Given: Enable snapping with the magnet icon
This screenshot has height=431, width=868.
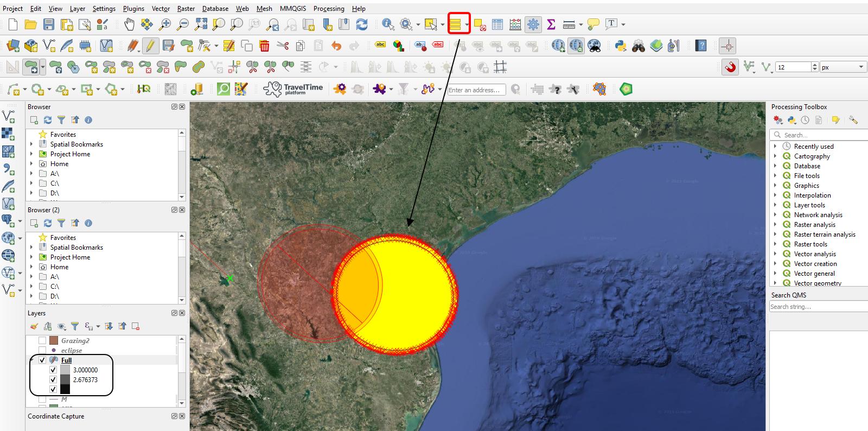Looking at the screenshot, I should coord(730,67).
